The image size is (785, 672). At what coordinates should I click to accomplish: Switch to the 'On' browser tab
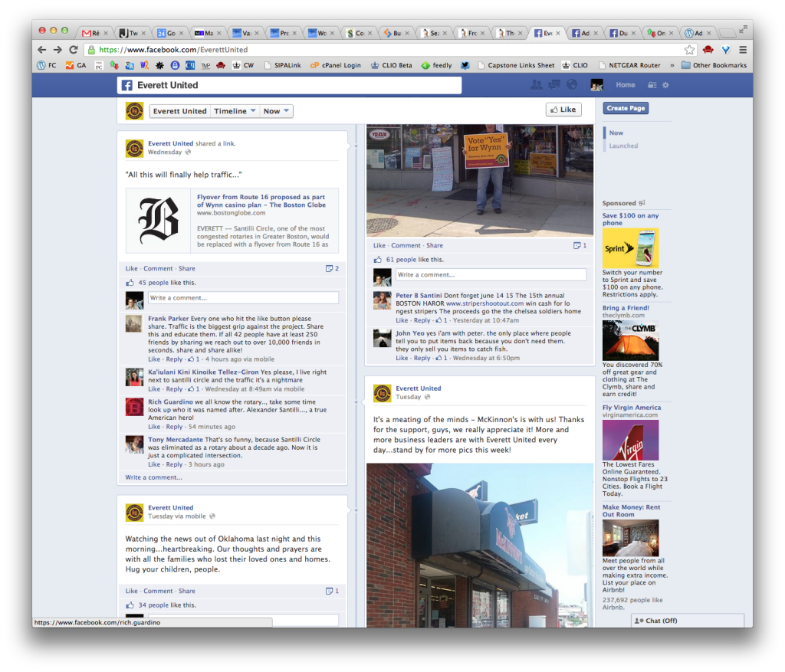pos(660,33)
